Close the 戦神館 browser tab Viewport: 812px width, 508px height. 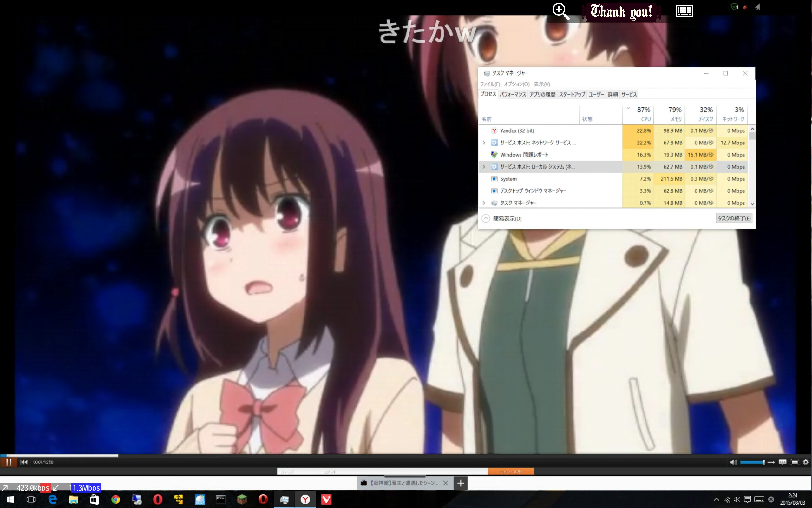446,483
